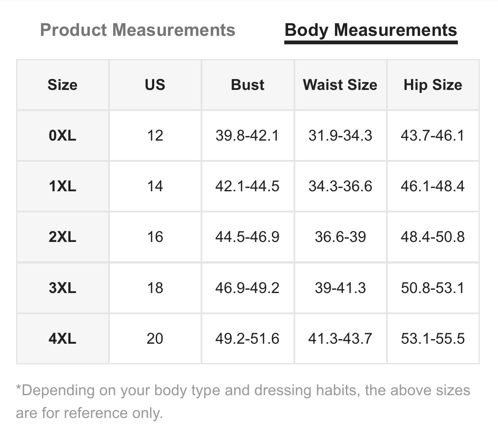Click the US column header
The image size is (498, 448).
[x=155, y=85]
